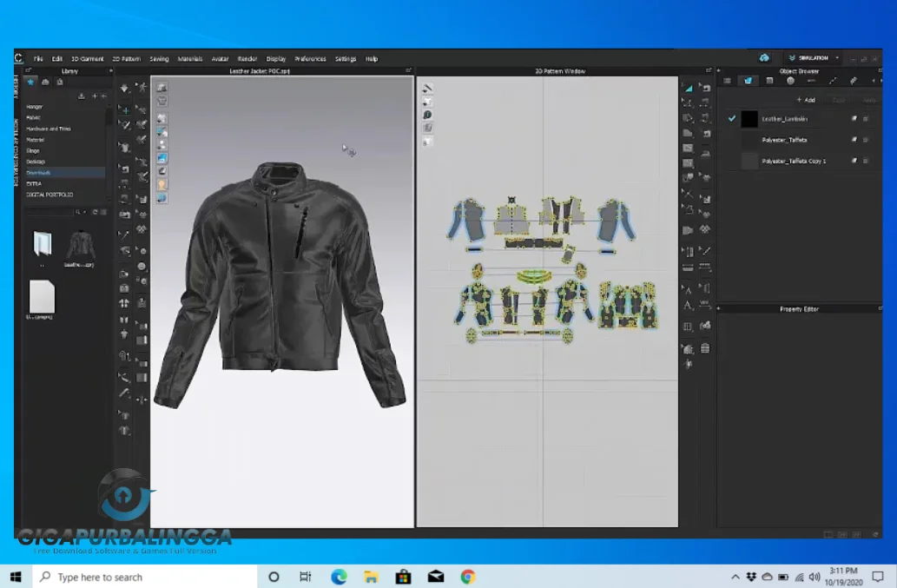Open Microsoft Edge from the taskbar
Image resolution: width=897 pixels, height=588 pixels.
pos(339,577)
